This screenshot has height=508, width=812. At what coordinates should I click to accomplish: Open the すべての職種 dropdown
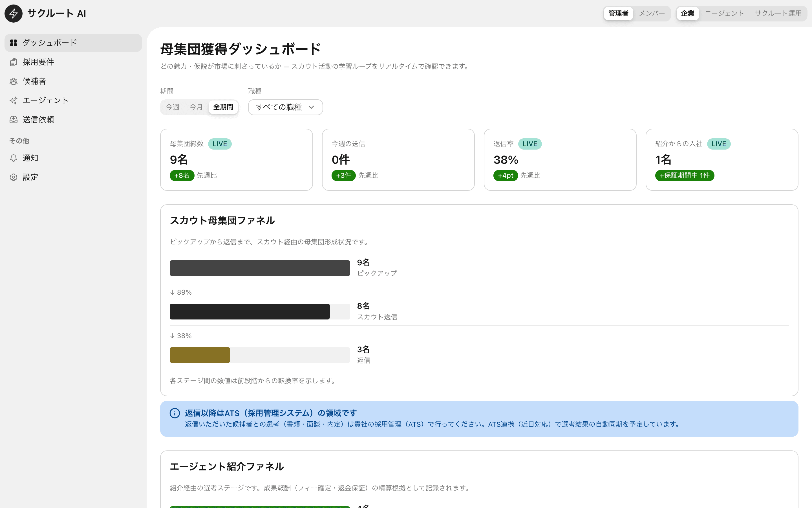point(285,107)
